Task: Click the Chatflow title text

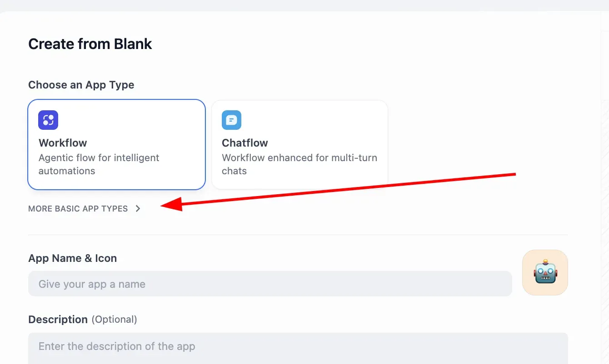Action: (x=245, y=143)
